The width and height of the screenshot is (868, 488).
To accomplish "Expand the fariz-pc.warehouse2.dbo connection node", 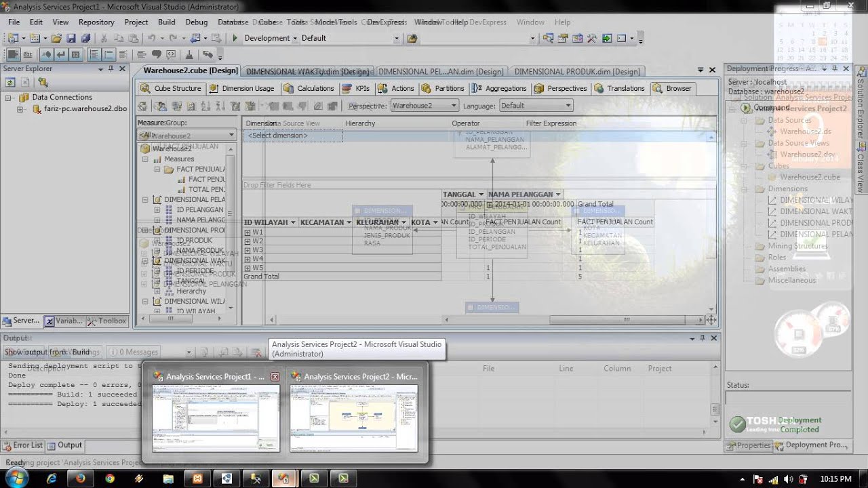I will click(20, 108).
